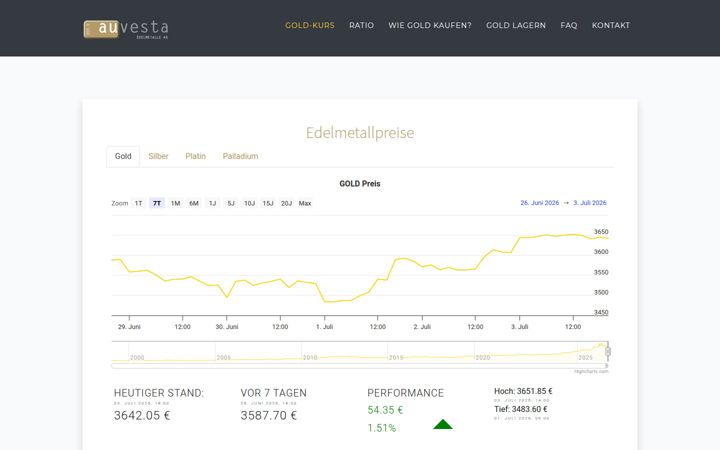Click the VOR 7 TAGEN label

(273, 393)
